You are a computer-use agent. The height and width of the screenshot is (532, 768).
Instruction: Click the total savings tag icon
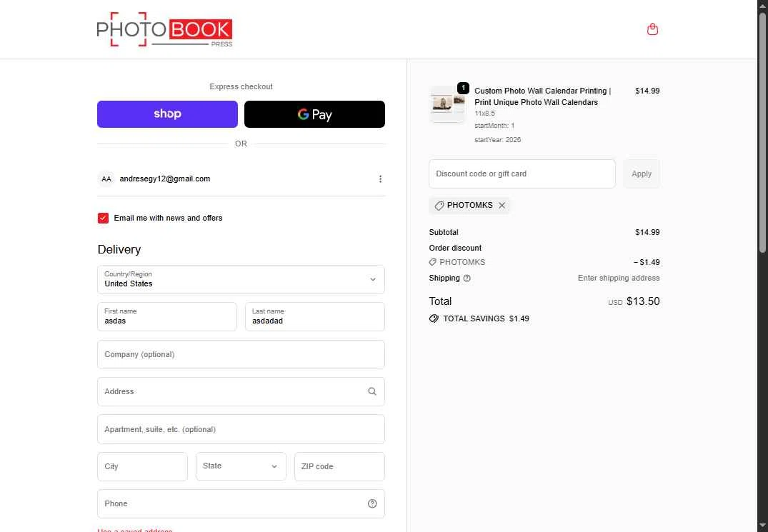(x=434, y=318)
